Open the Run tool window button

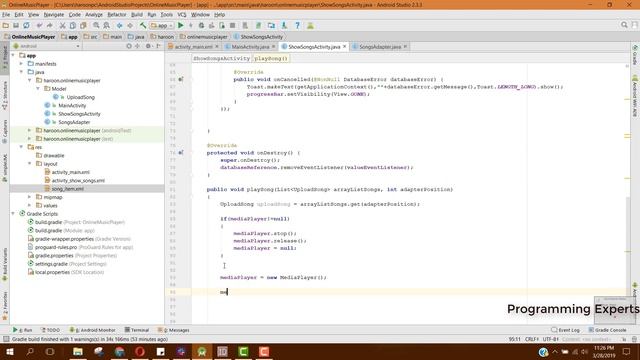tap(23, 330)
